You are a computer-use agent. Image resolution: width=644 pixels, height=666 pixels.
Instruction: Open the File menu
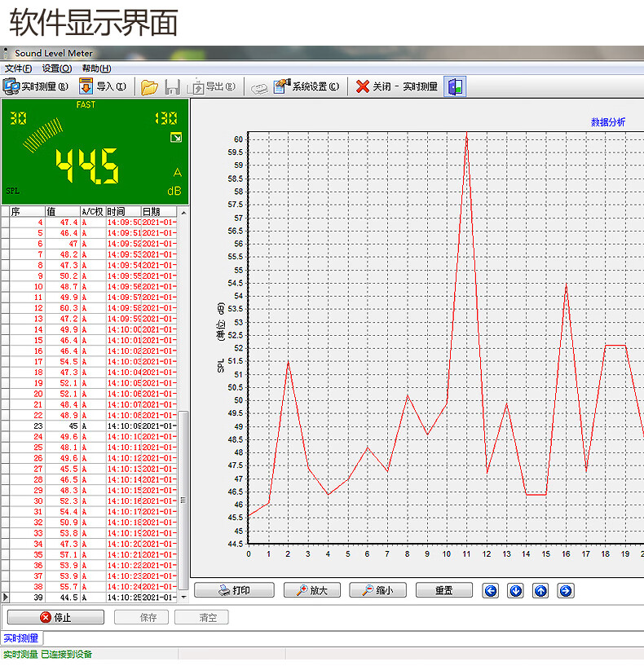[x=18, y=68]
